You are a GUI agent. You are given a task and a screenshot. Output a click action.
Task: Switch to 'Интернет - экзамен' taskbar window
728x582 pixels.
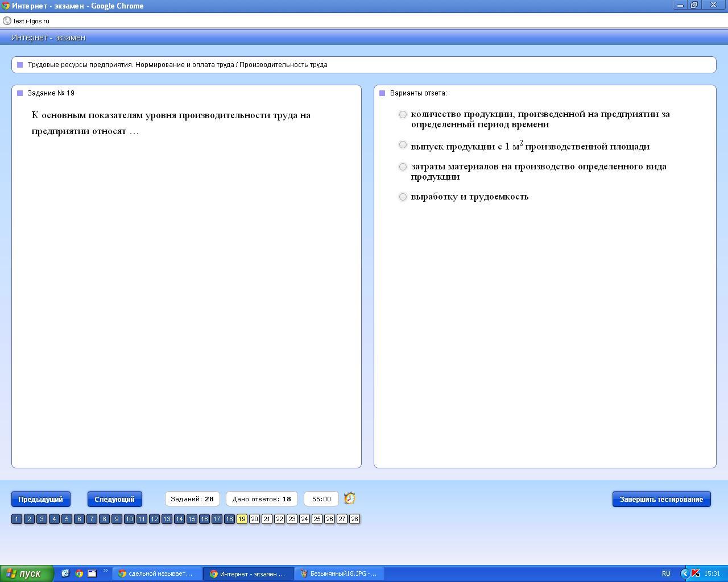[249, 573]
